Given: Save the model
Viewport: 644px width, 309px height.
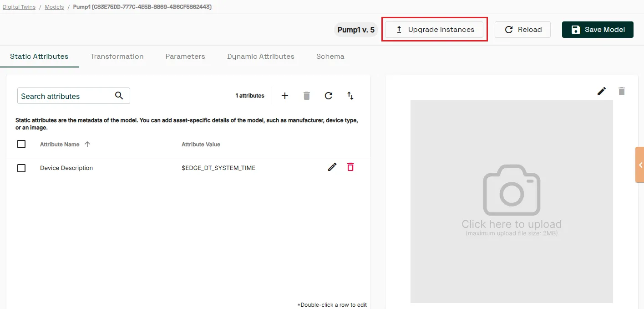Looking at the screenshot, I should coord(598,30).
